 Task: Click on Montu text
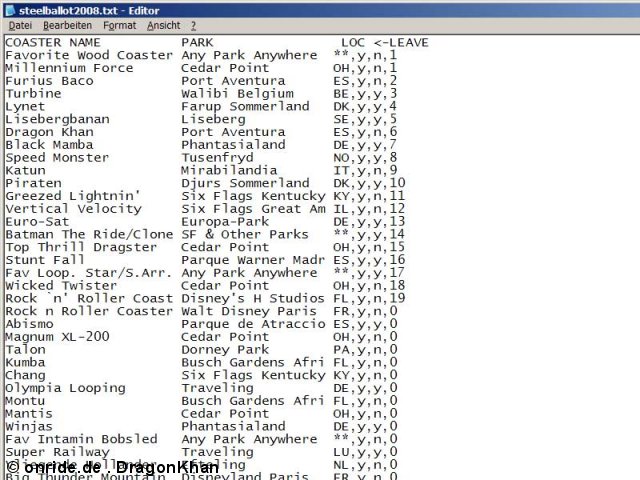25,401
